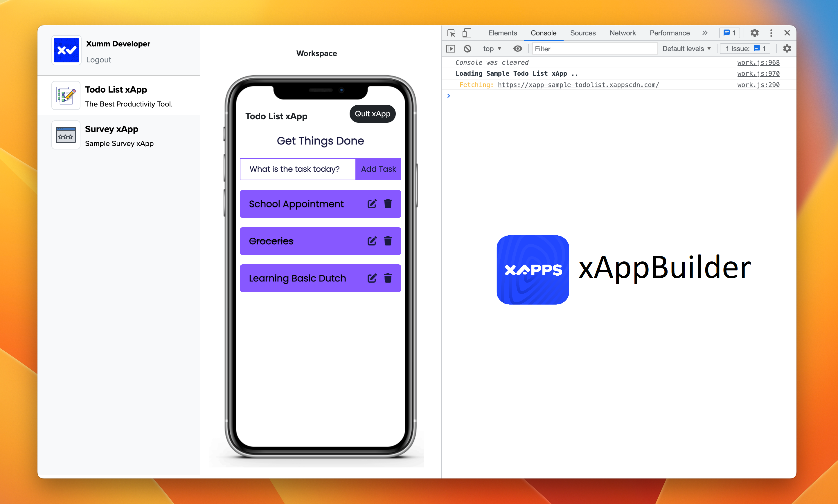
Task: Switch to the Elements tab
Action: click(x=502, y=33)
